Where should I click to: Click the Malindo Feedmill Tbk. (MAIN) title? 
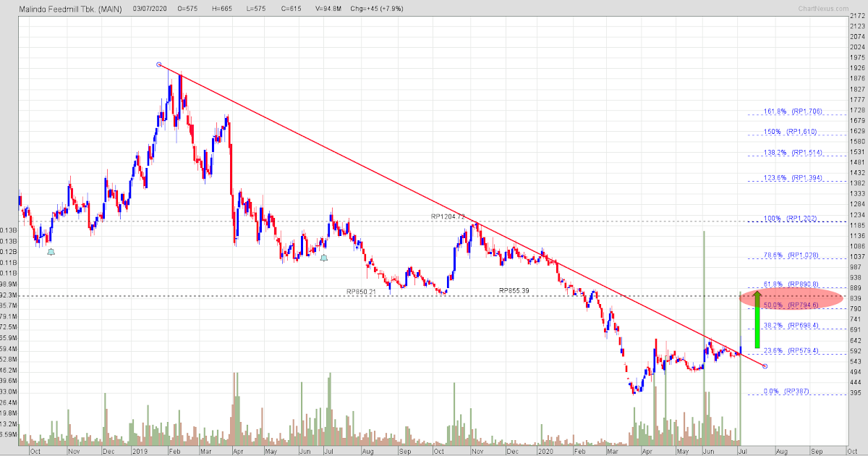point(70,9)
